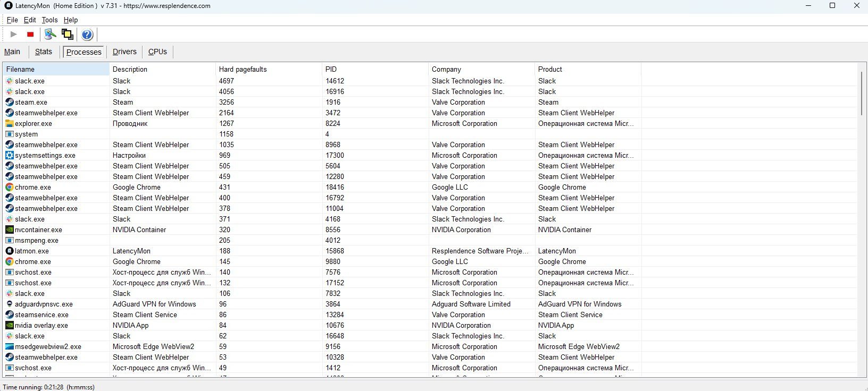This screenshot has width=868, height=391.
Task: Switch to the Drivers tab
Action: point(124,52)
